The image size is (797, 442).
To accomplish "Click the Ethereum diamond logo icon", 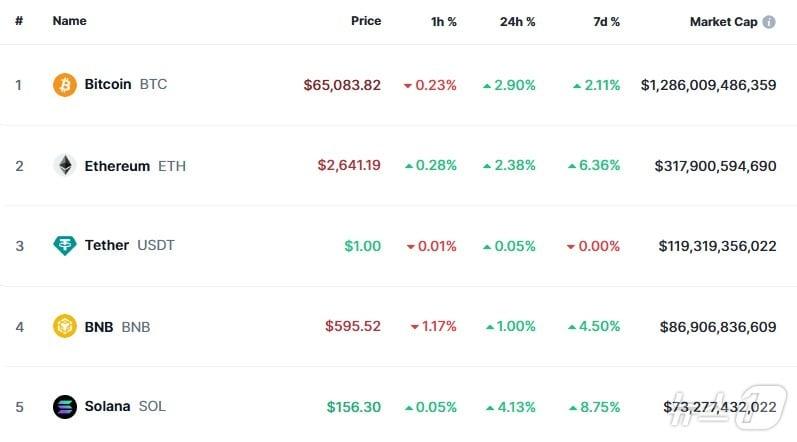I will click(x=65, y=166).
